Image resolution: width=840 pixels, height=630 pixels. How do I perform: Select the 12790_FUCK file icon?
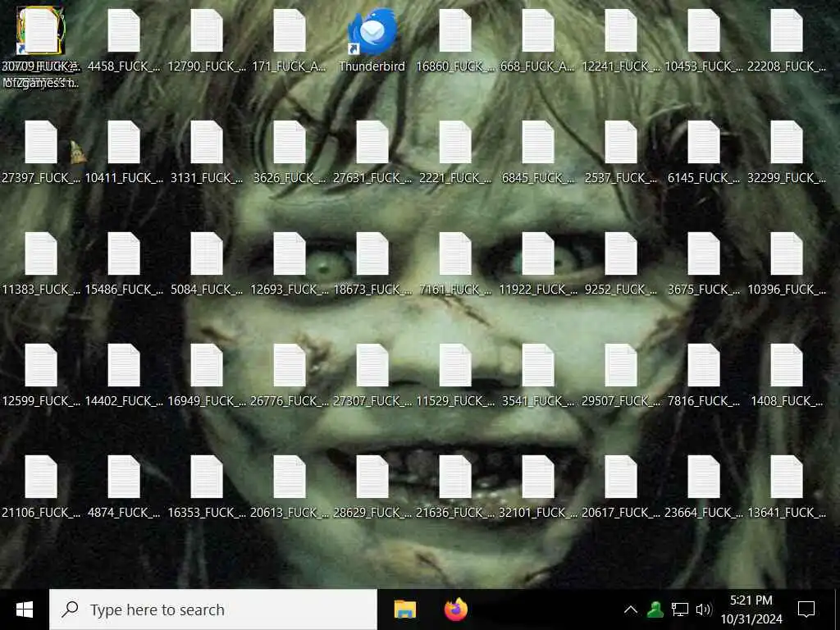(207, 32)
